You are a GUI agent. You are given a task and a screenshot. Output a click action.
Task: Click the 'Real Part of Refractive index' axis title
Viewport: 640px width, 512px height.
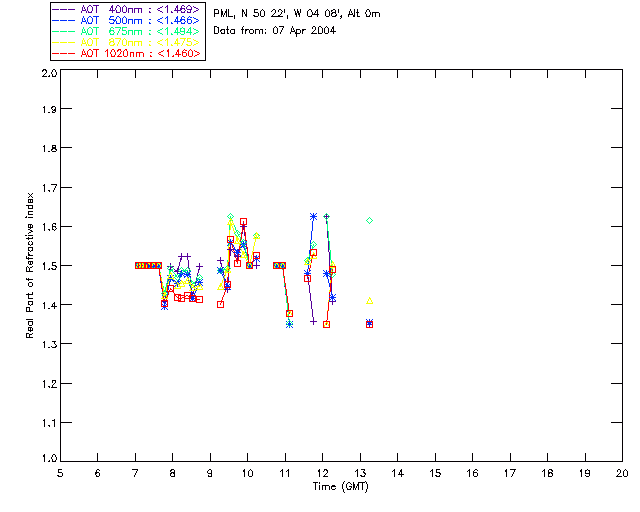point(29,265)
